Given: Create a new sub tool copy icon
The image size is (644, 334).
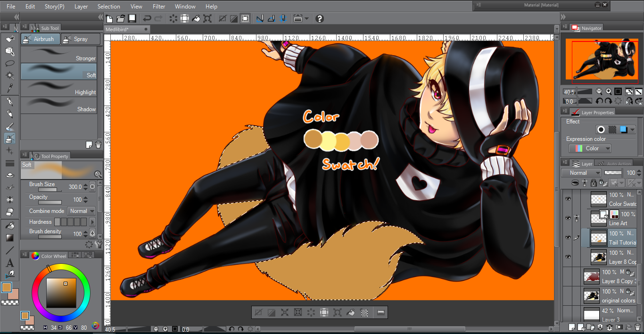Looking at the screenshot, I should click(x=89, y=145).
